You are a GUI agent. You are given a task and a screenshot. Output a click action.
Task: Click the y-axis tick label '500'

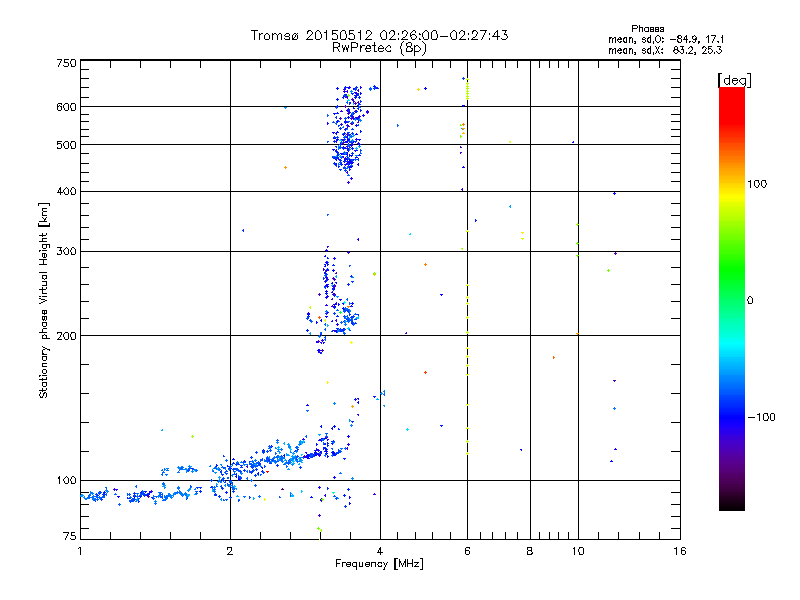coord(66,145)
